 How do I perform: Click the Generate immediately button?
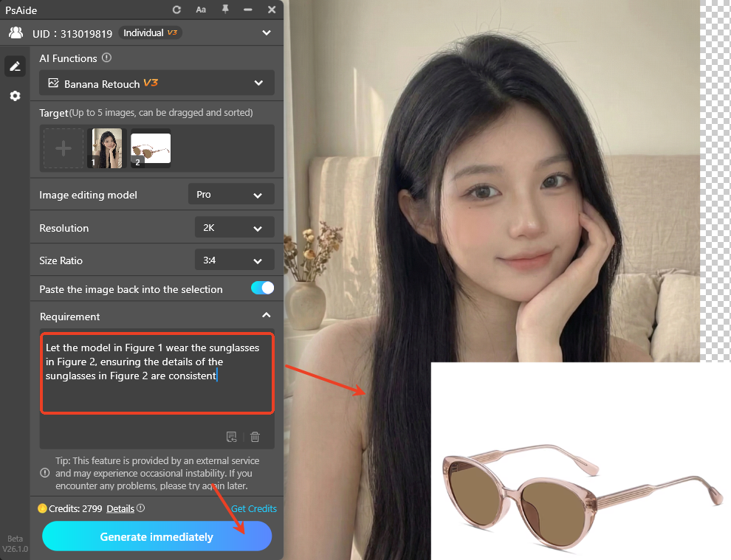tap(157, 536)
